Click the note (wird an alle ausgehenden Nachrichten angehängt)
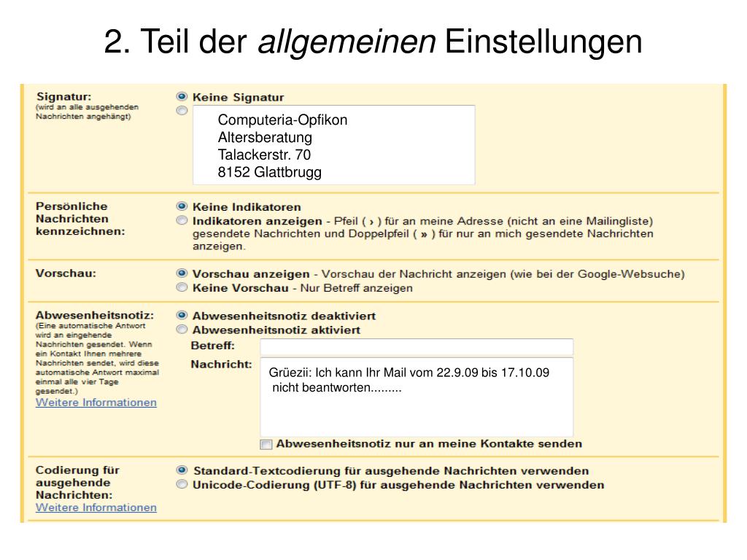 click(88, 112)
